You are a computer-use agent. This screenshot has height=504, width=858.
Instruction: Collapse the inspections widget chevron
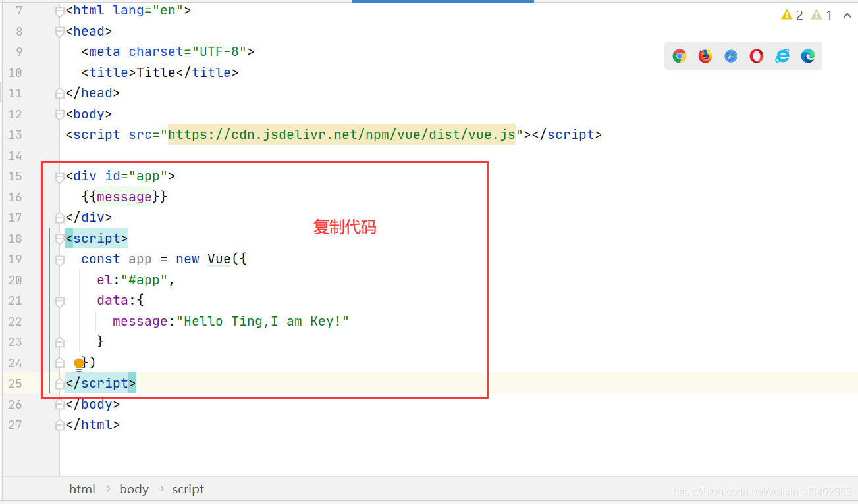847,15
